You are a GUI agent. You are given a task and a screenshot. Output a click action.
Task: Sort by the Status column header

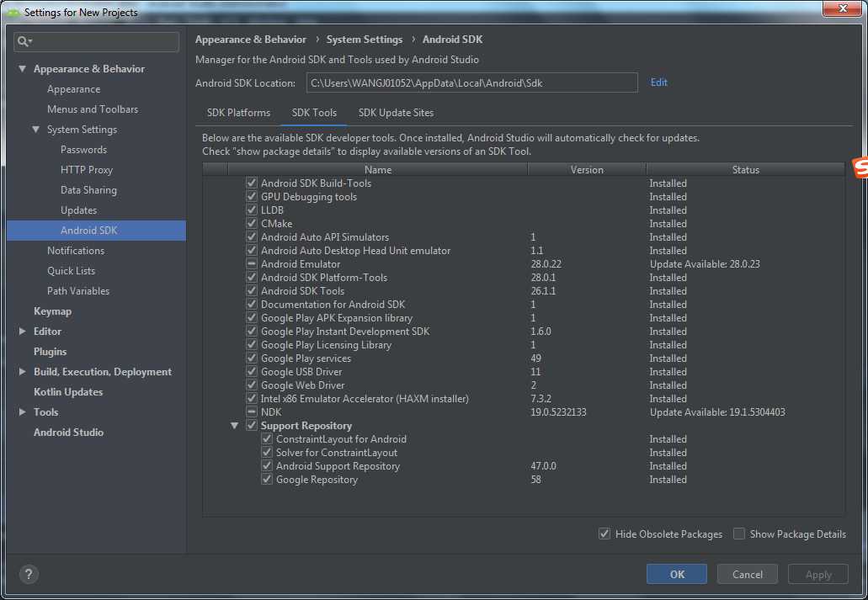pyautogui.click(x=745, y=169)
